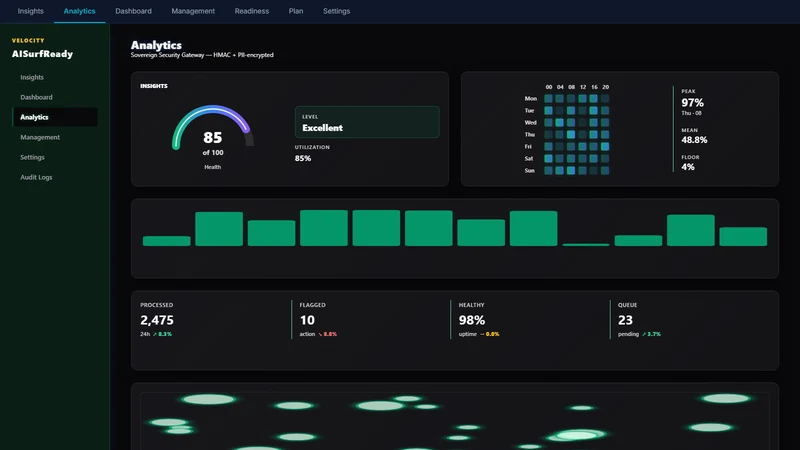Viewport: 800px width, 450px height.
Task: Click the 3.7% pending trend
Action: point(652,334)
